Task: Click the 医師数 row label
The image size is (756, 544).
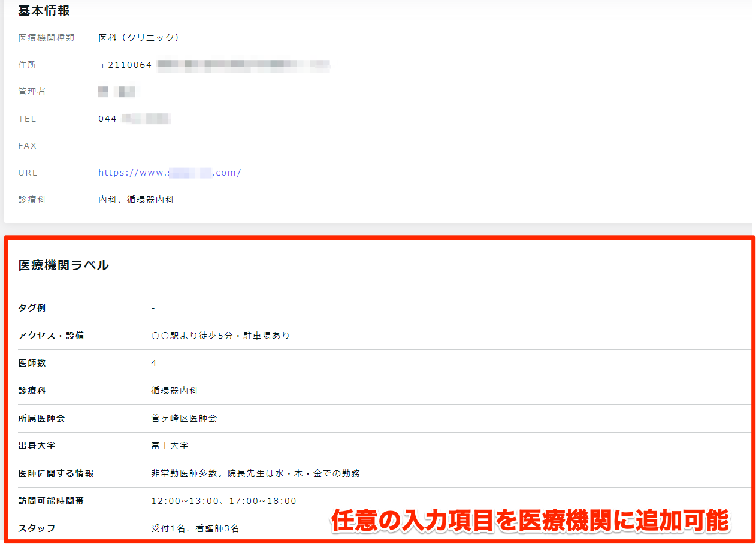Action: tap(32, 363)
